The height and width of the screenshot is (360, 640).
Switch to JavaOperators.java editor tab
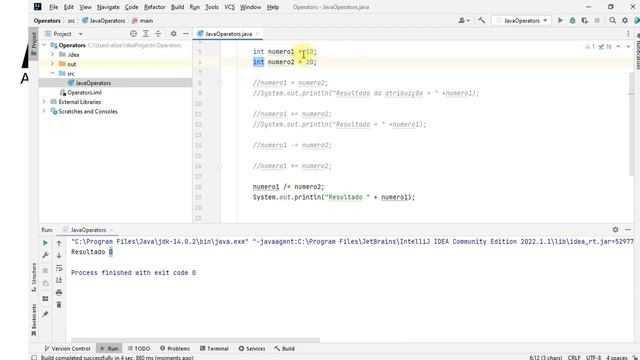(x=228, y=34)
